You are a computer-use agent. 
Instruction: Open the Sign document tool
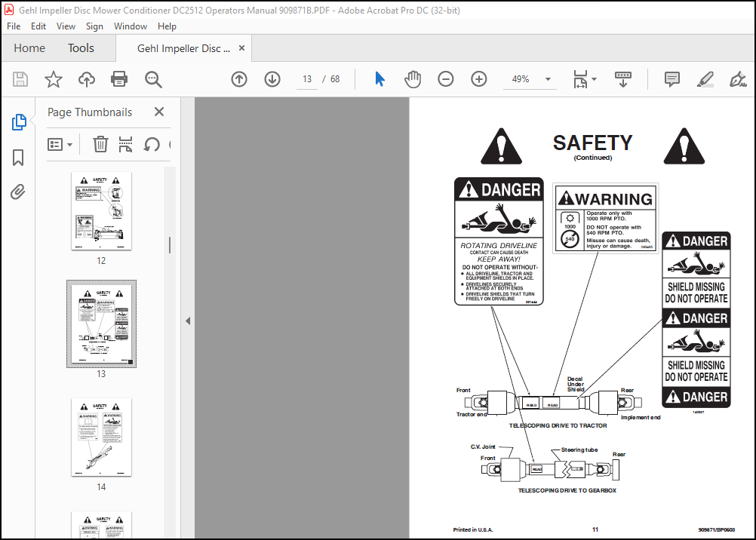738,79
